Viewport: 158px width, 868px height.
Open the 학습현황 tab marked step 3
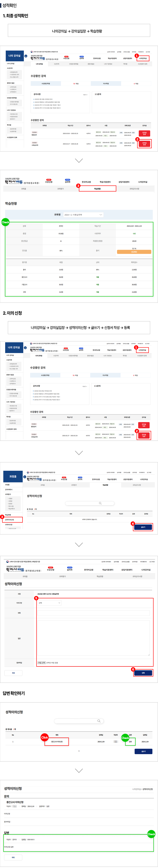(97, 189)
